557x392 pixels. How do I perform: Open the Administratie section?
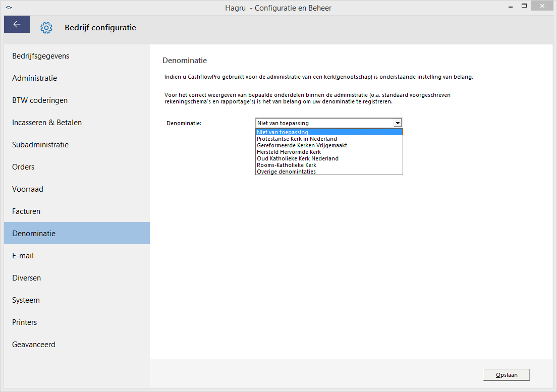pos(77,78)
